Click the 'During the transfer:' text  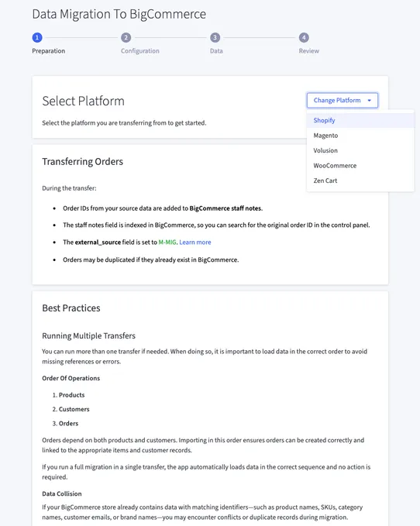pyautogui.click(x=69, y=188)
